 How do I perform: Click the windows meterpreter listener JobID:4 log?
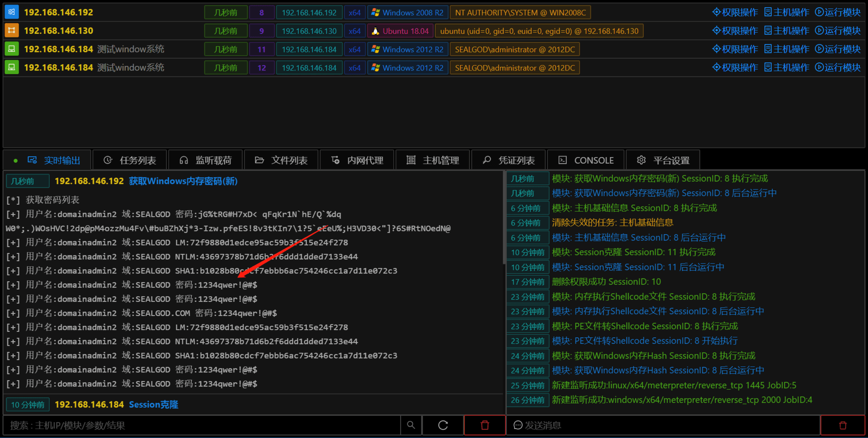point(682,400)
